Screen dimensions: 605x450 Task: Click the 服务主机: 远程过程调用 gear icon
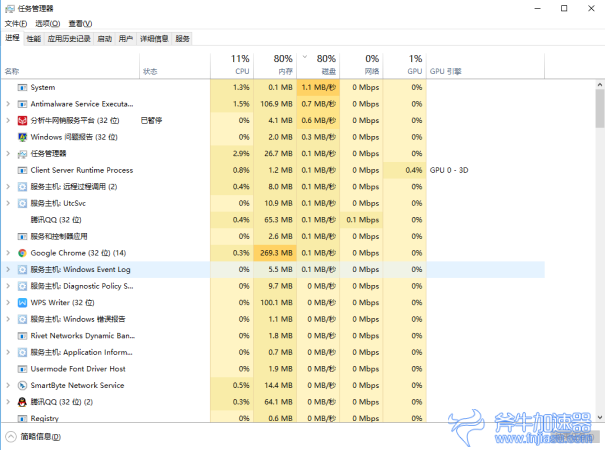click(x=22, y=187)
